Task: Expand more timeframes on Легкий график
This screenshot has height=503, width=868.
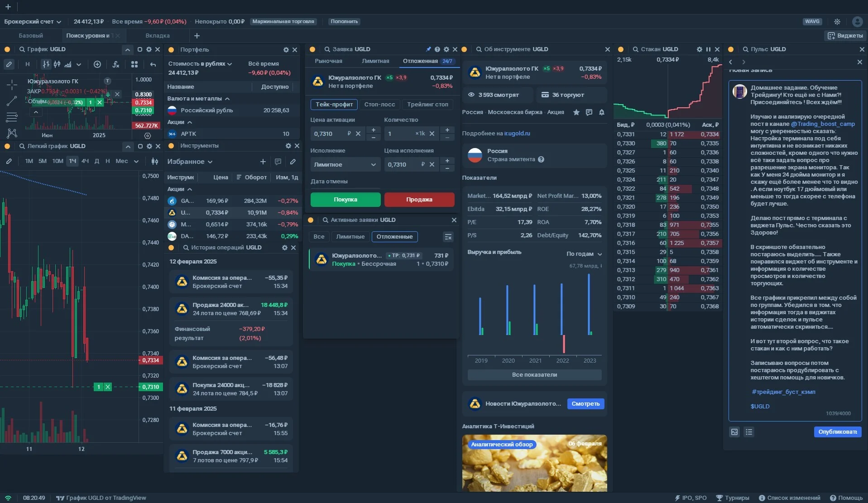Action: [136, 161]
